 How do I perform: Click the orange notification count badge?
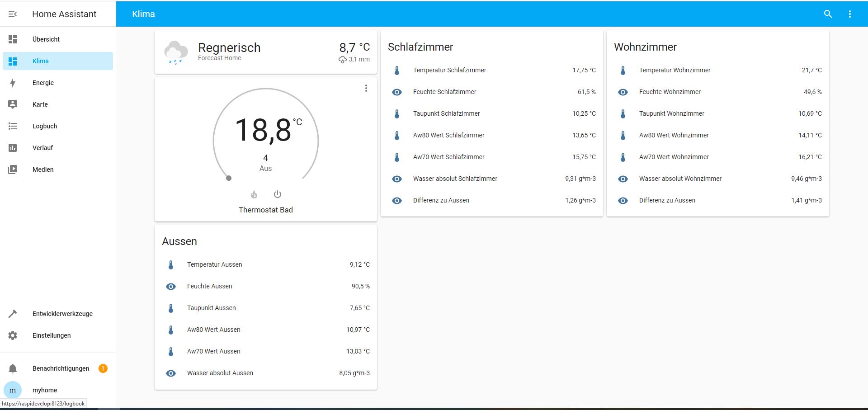[103, 368]
